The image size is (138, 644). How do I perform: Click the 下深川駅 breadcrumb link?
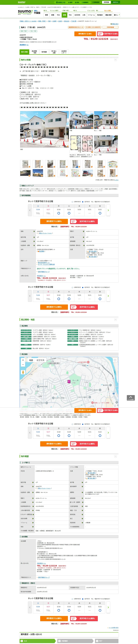[74, 21]
